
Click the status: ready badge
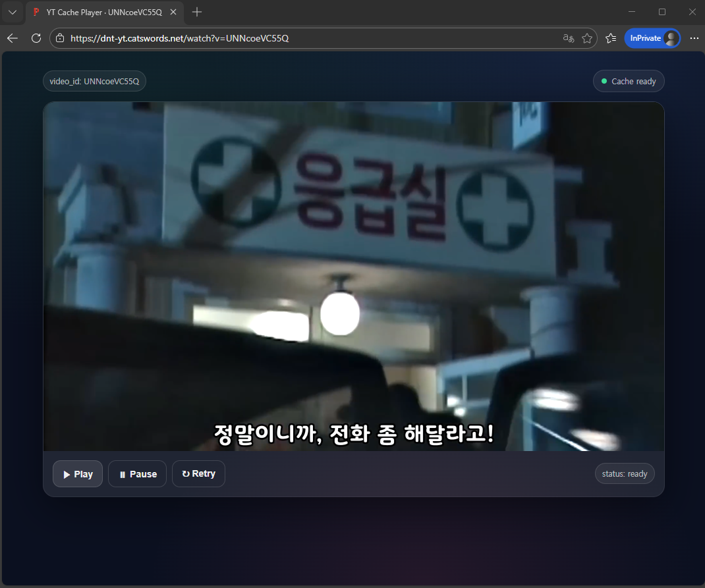624,474
